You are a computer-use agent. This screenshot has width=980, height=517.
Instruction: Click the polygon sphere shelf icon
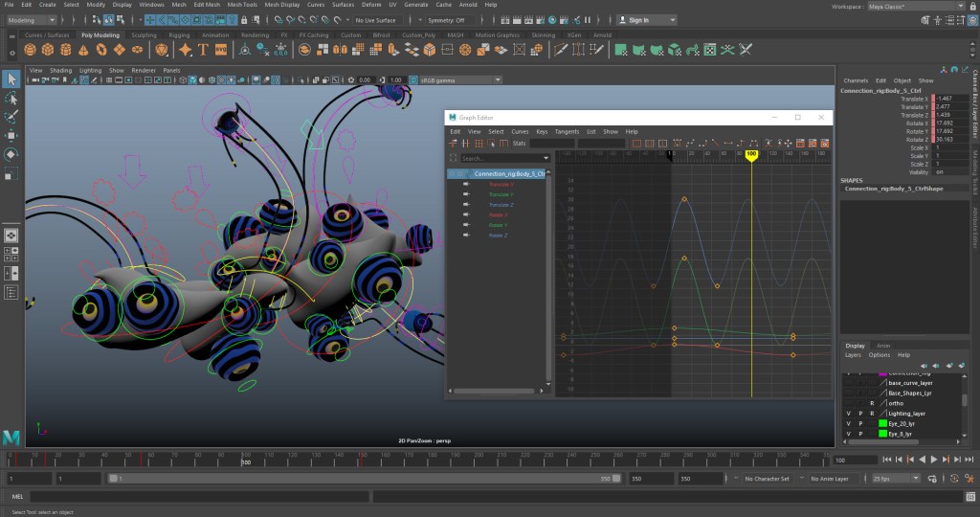(x=32, y=50)
